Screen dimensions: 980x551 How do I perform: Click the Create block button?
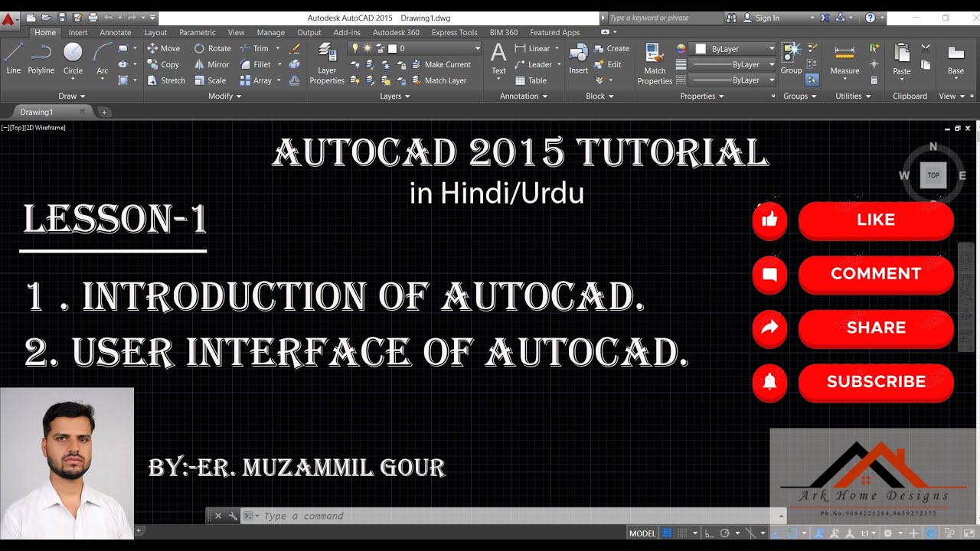pos(611,48)
